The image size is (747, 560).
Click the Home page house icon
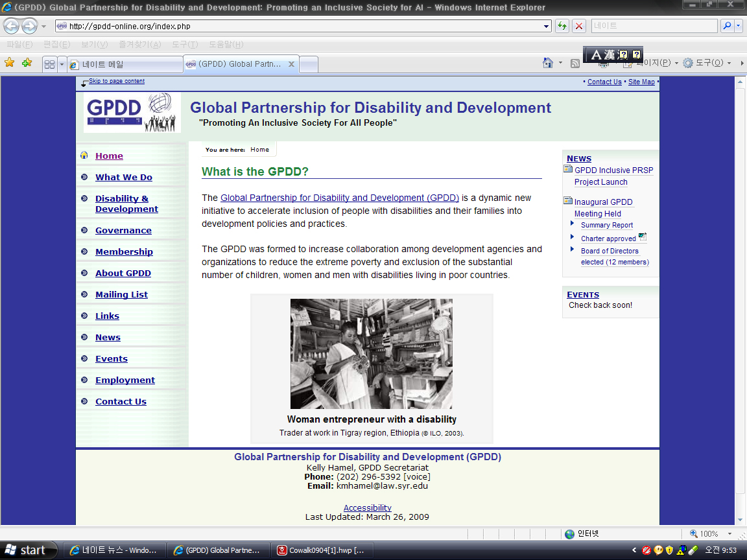tap(548, 63)
